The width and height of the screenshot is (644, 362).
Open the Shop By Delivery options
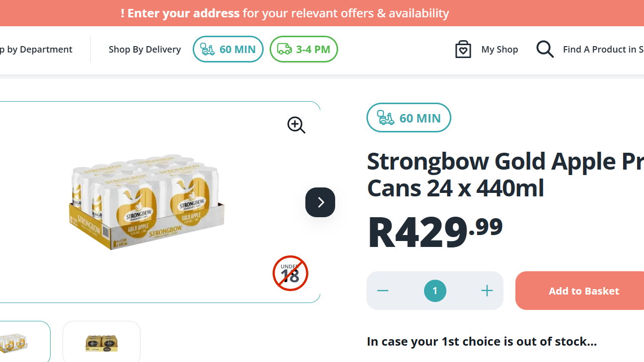(144, 49)
